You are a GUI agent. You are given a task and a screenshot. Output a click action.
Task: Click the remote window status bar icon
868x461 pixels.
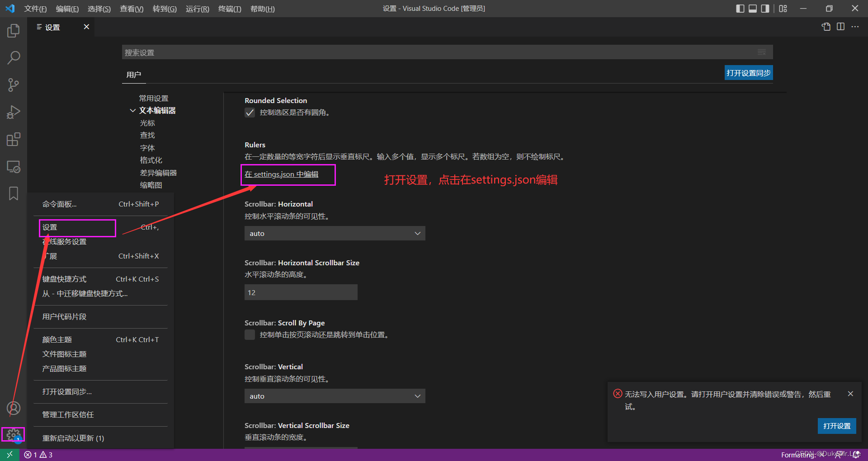9,455
